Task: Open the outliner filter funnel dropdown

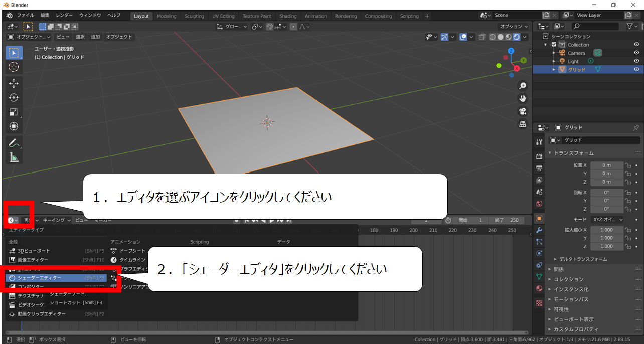Action: pyautogui.click(x=632, y=26)
